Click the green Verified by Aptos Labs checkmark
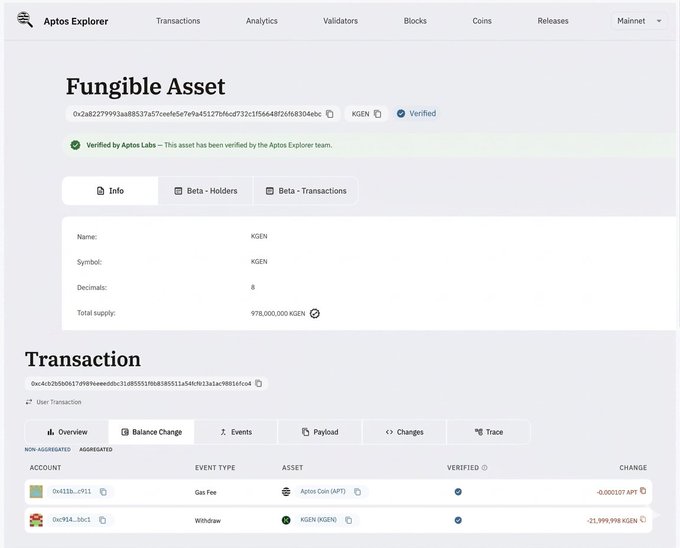Viewport: 680px width, 548px height. pos(75,145)
